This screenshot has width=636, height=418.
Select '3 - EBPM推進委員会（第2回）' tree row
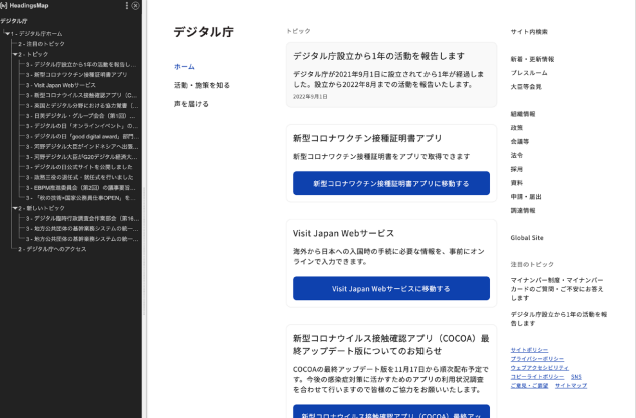click(x=81, y=188)
